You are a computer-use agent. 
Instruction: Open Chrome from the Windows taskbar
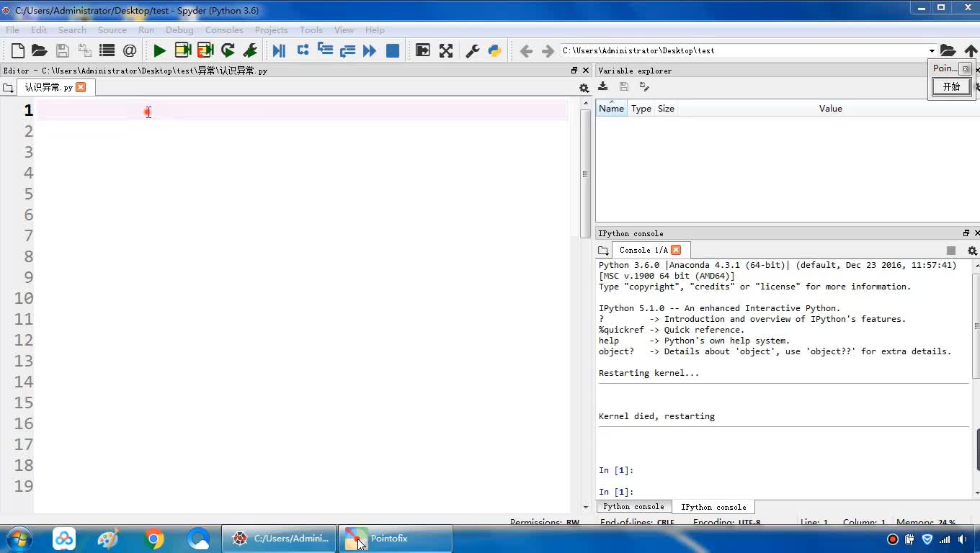click(x=153, y=539)
